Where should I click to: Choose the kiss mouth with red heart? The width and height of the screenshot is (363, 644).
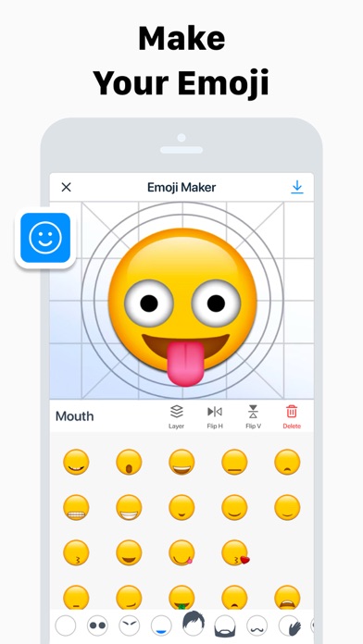click(235, 552)
